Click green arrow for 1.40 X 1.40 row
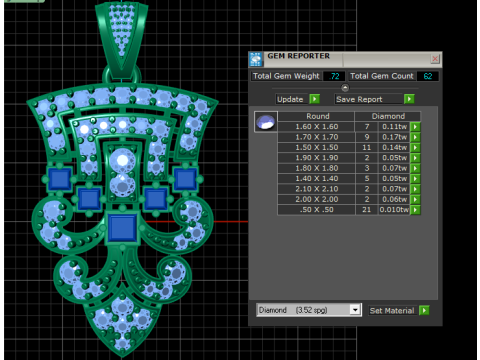The height and width of the screenshot is (360, 480). [x=415, y=179]
